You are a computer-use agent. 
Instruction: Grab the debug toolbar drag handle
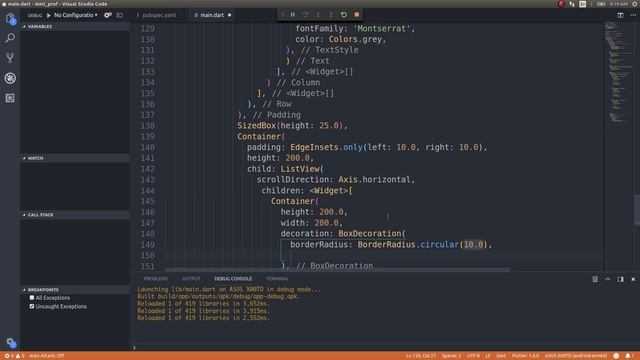point(282,15)
